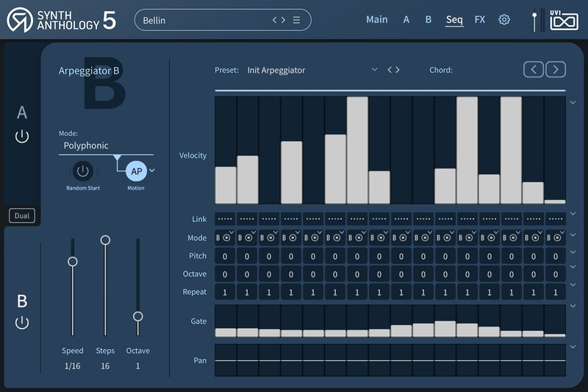Click Repeat value for step 1

coord(225,292)
